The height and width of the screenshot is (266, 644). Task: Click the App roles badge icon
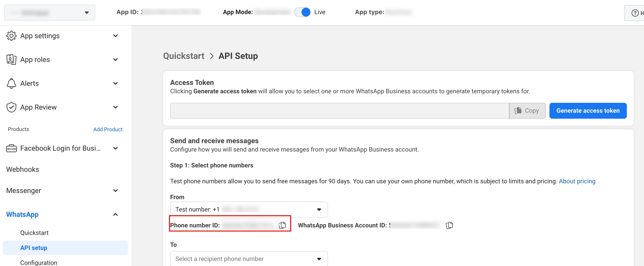[x=11, y=60]
